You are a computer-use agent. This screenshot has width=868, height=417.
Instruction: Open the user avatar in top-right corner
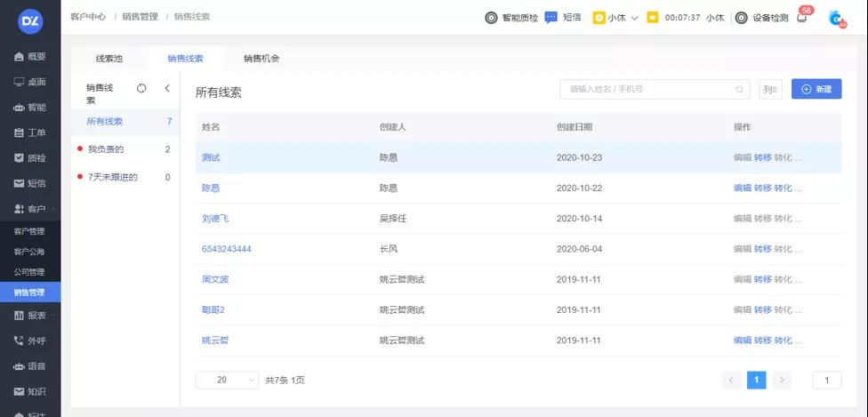836,18
